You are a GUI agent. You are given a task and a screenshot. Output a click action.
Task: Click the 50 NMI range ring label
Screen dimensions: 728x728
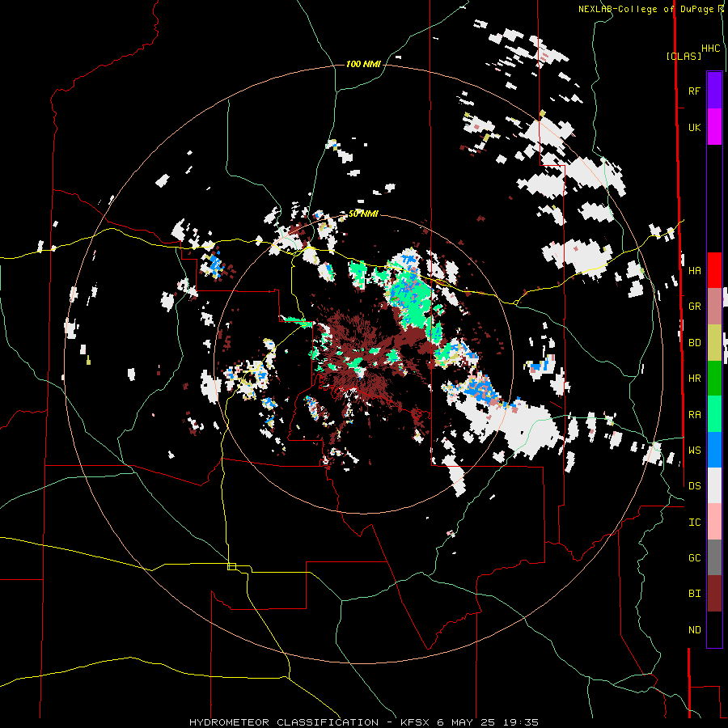pyautogui.click(x=363, y=214)
